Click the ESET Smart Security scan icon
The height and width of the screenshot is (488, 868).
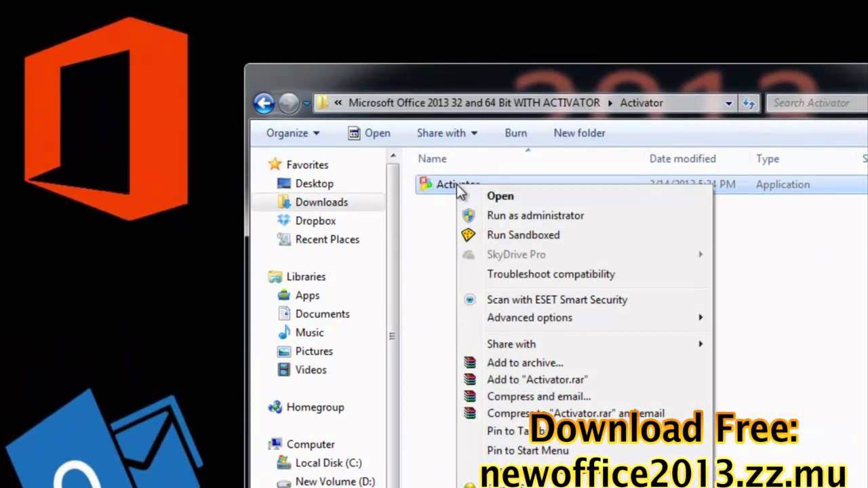click(469, 300)
